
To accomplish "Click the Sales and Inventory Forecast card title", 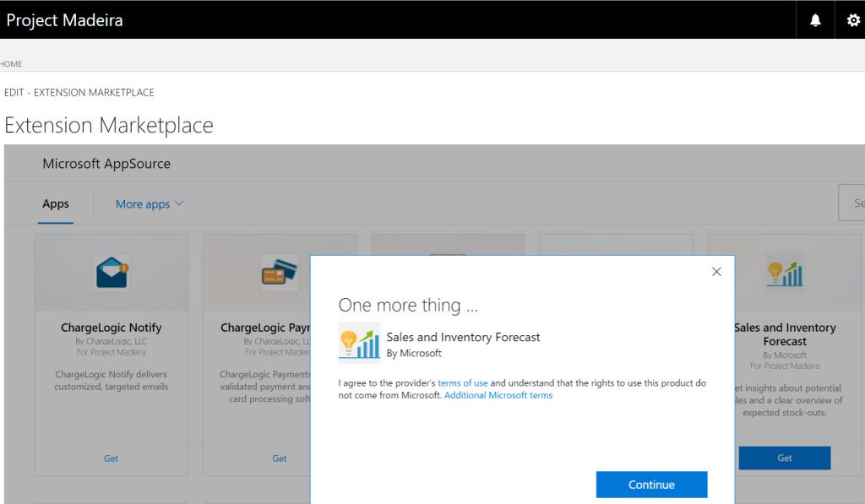I will 785,334.
